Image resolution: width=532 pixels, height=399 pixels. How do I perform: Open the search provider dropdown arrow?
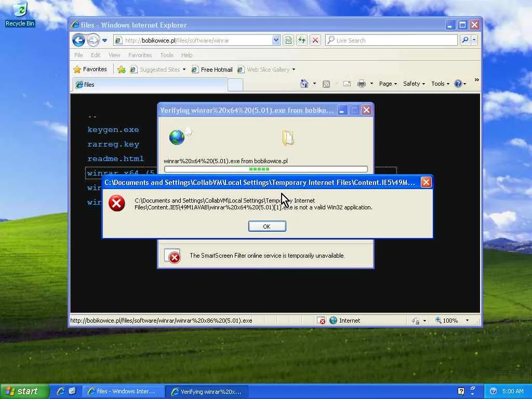474,40
